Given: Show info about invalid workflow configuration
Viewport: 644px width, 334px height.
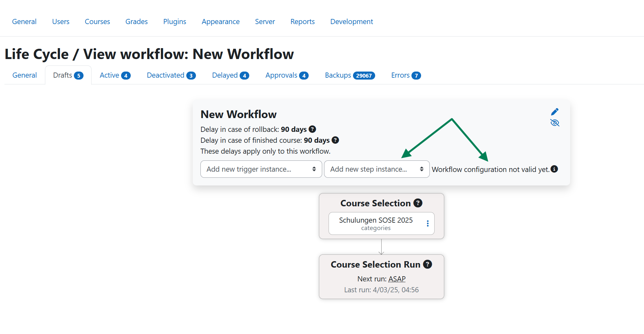Looking at the screenshot, I should point(554,169).
